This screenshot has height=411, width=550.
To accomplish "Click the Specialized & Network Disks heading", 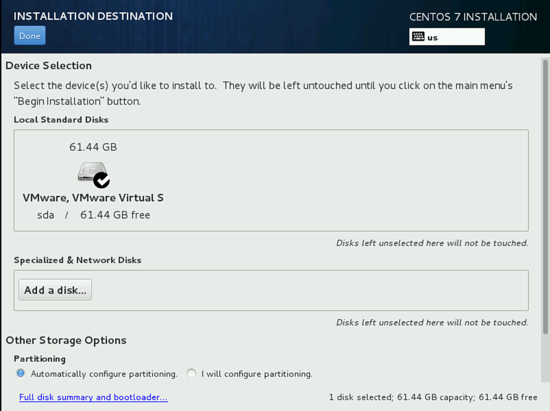I will pos(78,260).
